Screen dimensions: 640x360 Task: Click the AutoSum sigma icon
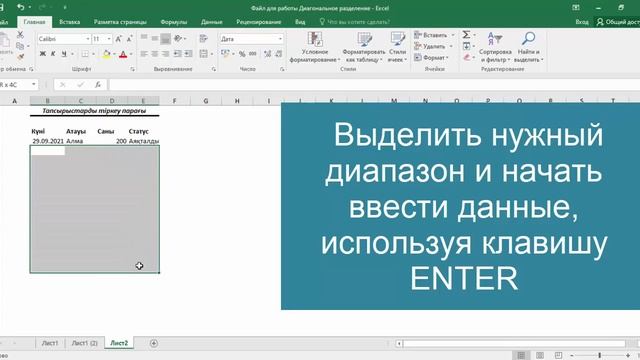[466, 35]
